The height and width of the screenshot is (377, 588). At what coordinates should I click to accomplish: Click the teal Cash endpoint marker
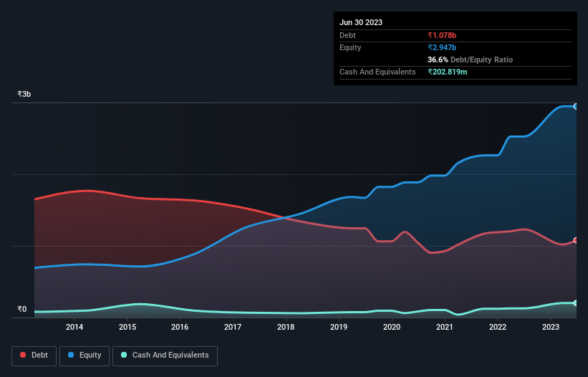click(x=576, y=302)
